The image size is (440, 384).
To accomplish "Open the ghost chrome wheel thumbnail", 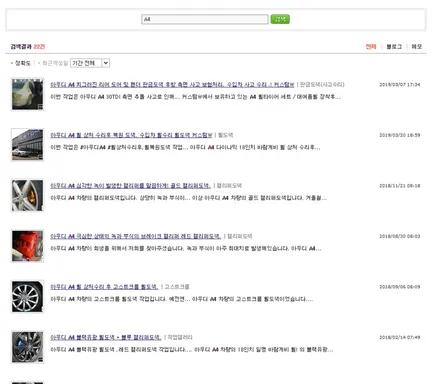I will pyautogui.click(x=27, y=297).
